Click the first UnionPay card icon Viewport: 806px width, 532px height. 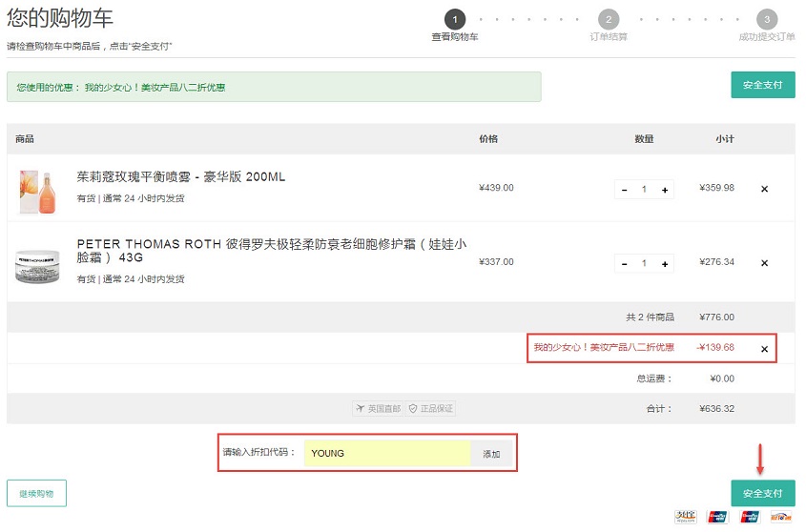pyautogui.click(x=717, y=517)
